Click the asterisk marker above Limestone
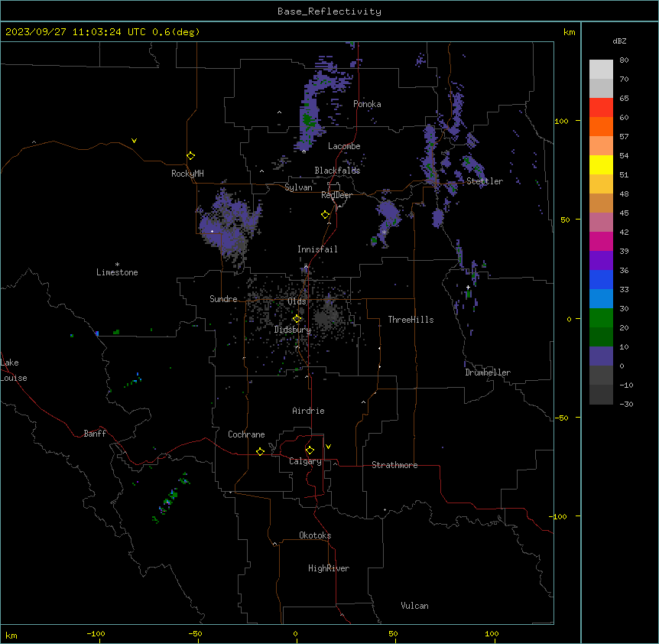 (117, 265)
